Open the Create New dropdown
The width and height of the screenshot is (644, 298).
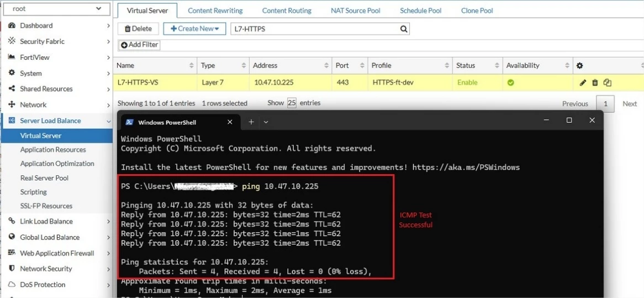(x=194, y=29)
